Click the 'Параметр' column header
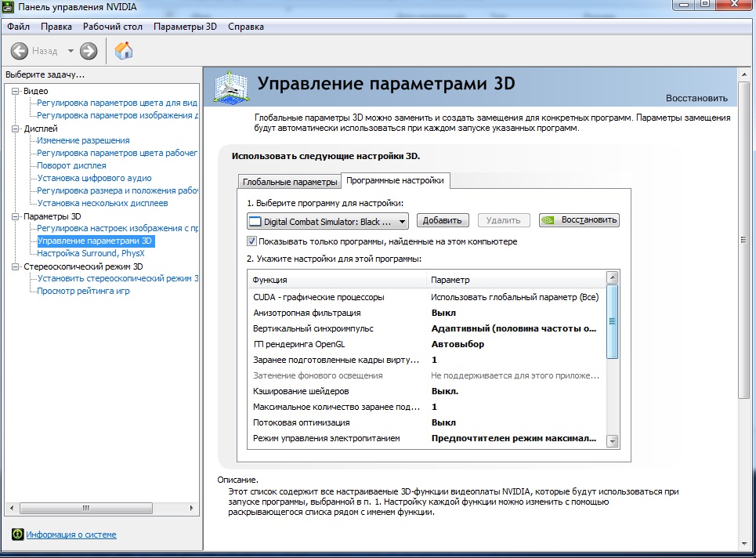 [516, 280]
